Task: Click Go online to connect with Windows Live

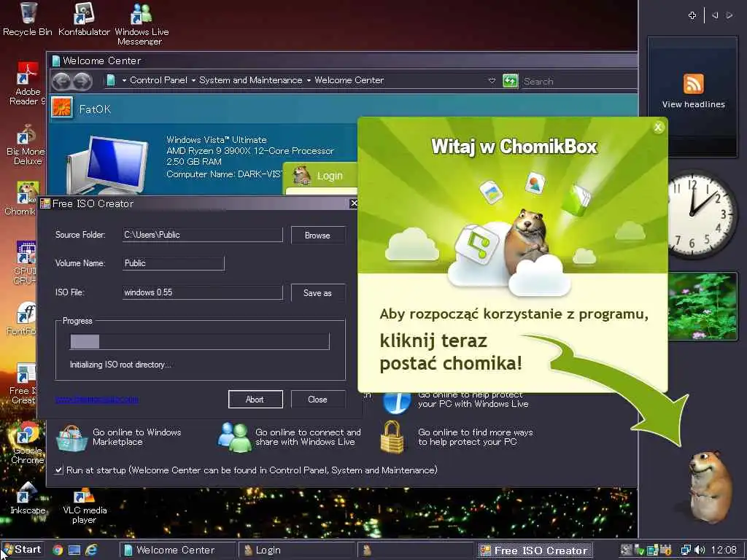Action: (x=308, y=437)
